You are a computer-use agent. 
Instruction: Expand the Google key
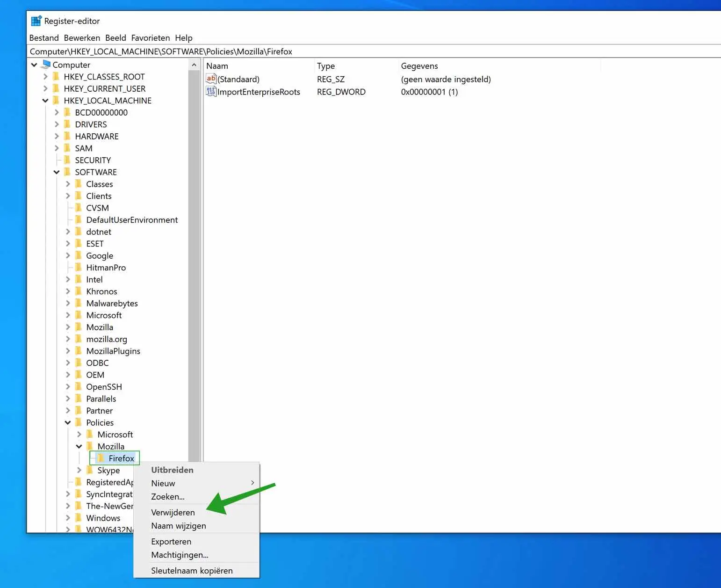68,255
